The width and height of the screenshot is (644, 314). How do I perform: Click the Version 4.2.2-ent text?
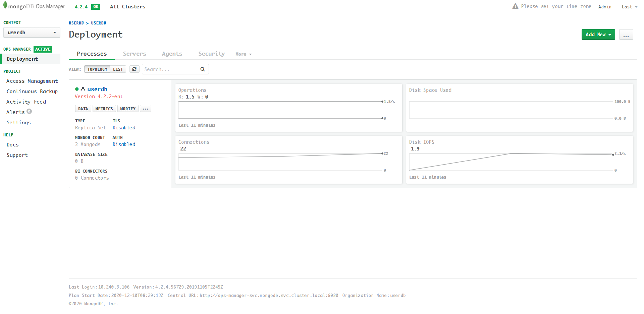click(x=99, y=97)
